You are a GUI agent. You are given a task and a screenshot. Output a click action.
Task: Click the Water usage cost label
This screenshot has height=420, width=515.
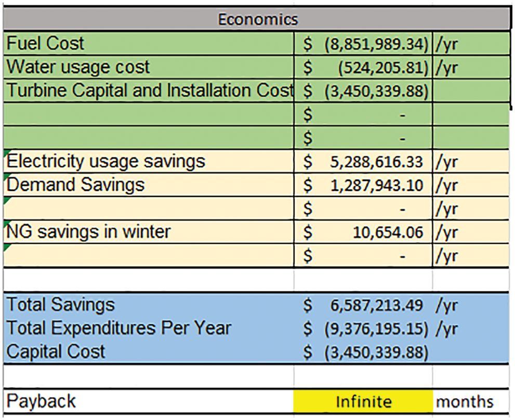point(78,67)
